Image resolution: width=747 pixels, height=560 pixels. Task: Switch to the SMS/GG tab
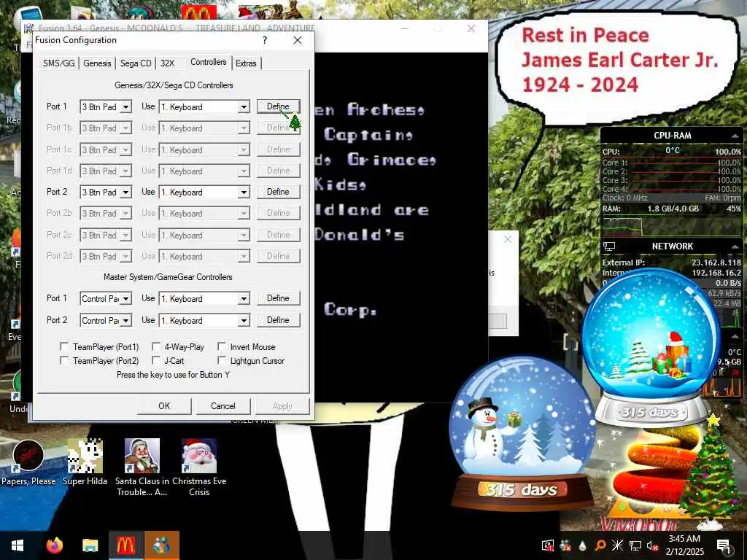(59, 63)
